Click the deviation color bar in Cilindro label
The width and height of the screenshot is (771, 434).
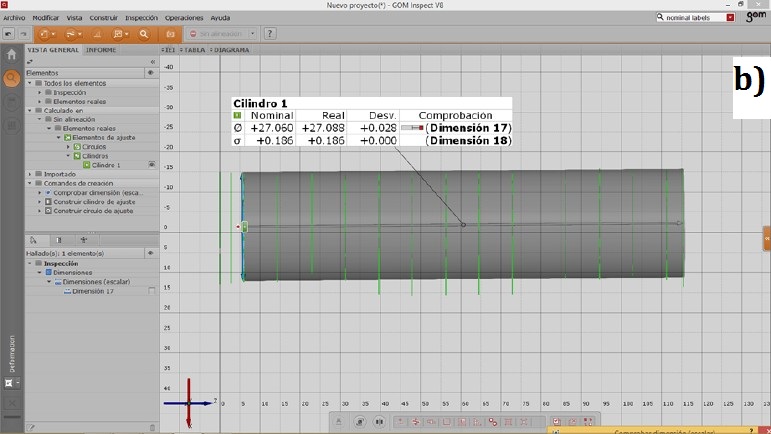(x=411, y=128)
